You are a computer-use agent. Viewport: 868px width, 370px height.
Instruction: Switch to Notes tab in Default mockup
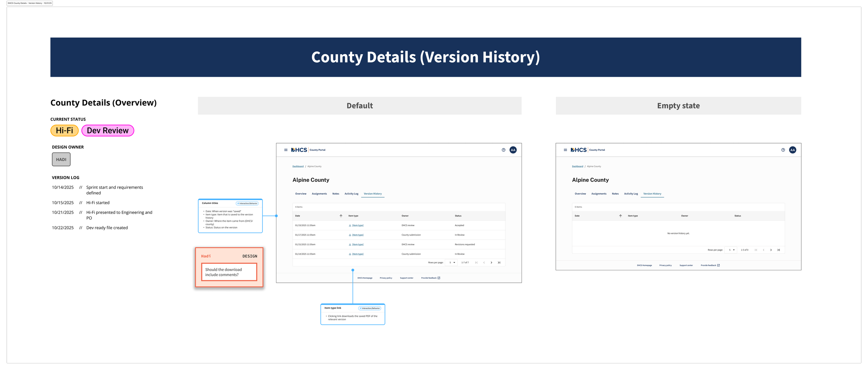point(336,194)
